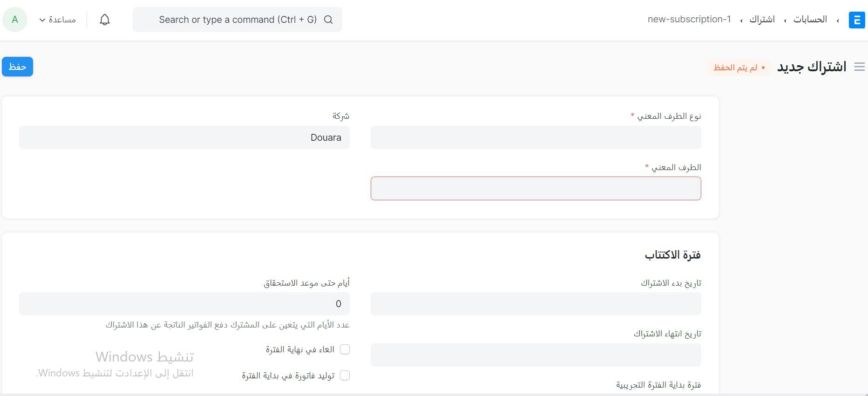Screen dimensions: 868x396
Task: Go to اشتراك breadcrumb
Action: click(x=762, y=19)
